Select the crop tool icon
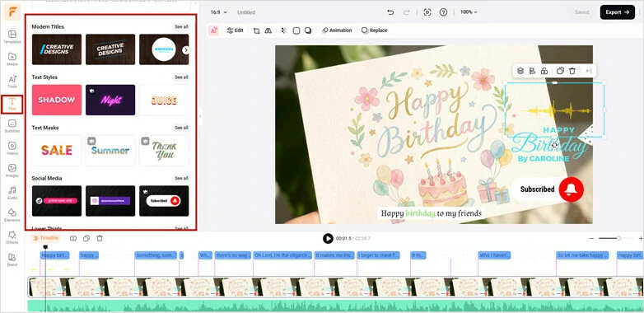 point(256,30)
